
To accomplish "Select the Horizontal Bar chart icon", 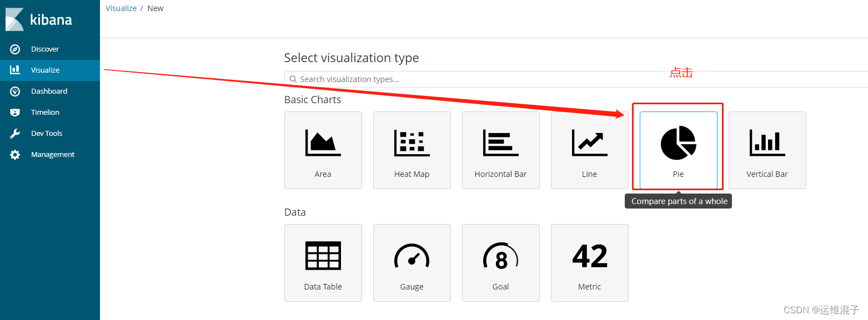I will click(501, 143).
